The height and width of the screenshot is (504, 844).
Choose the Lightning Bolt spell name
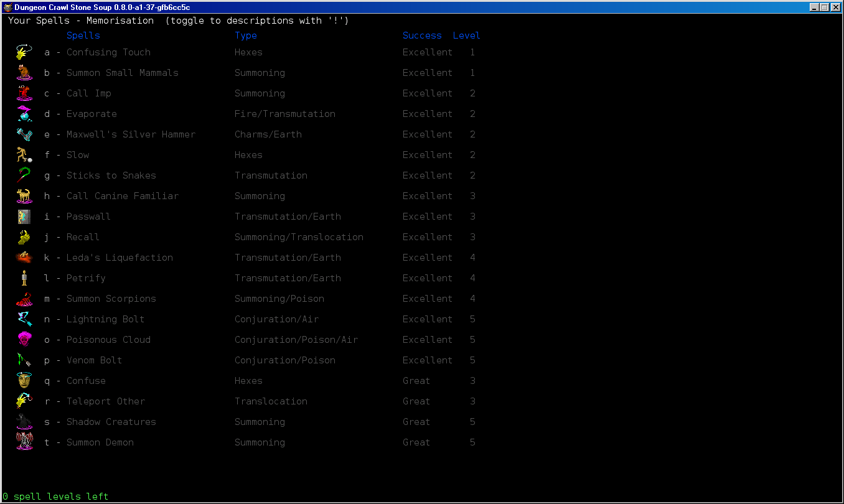click(106, 319)
